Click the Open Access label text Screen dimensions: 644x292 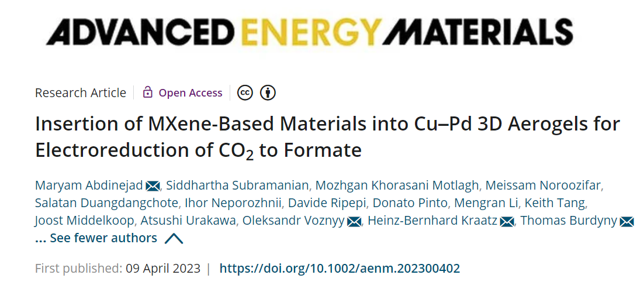point(191,93)
